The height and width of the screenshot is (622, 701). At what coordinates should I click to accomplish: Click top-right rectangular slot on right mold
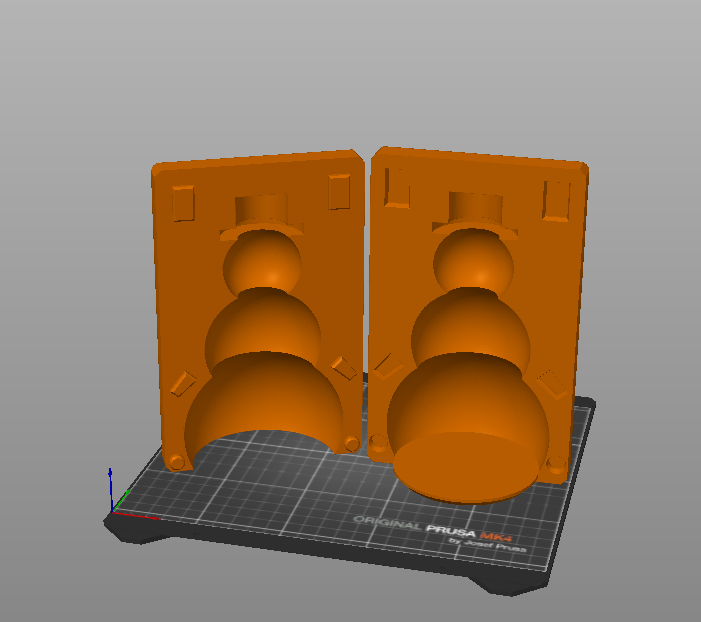[x=556, y=201]
